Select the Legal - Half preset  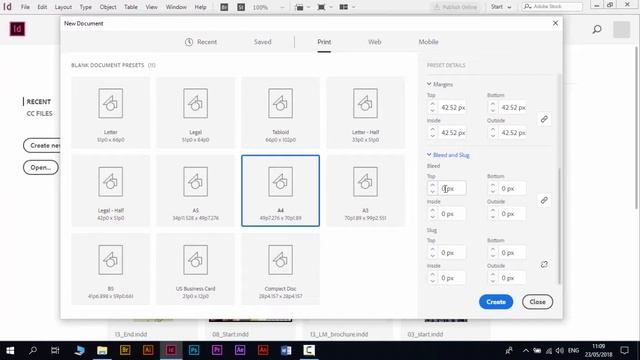pyautogui.click(x=111, y=191)
